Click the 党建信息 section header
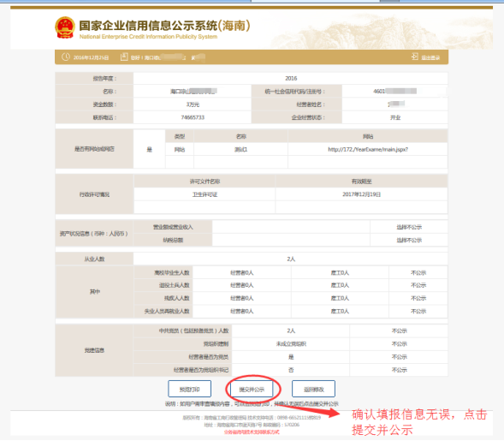This screenshot has height=441, width=504. [x=94, y=350]
